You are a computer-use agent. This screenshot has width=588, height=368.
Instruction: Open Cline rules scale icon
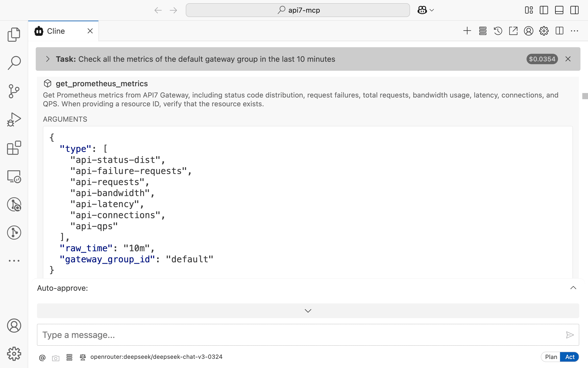[83, 357]
